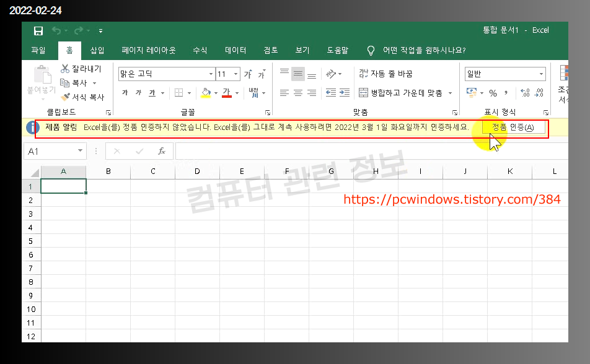590x364 pixels.
Task: Open the font name 맑은 고딕 dropdown
Action: tap(211, 74)
